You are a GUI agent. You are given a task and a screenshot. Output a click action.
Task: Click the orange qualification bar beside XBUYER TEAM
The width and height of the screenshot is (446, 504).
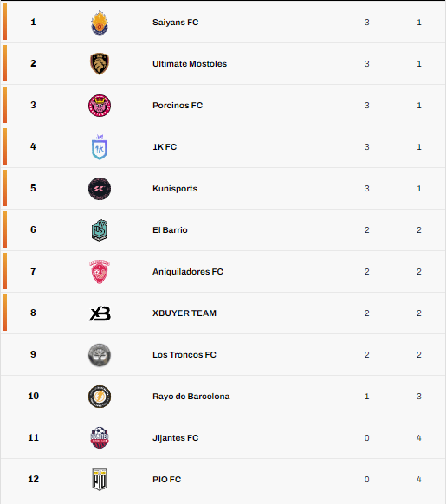(4, 313)
